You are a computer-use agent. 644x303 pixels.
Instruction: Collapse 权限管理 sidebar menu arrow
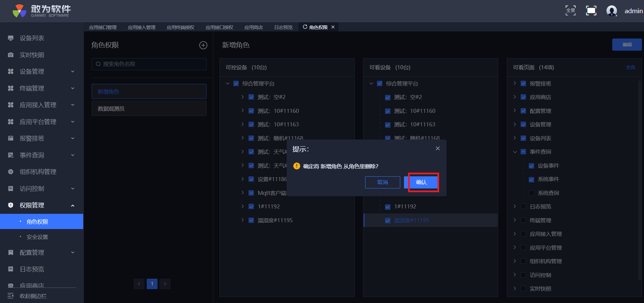(x=73, y=205)
